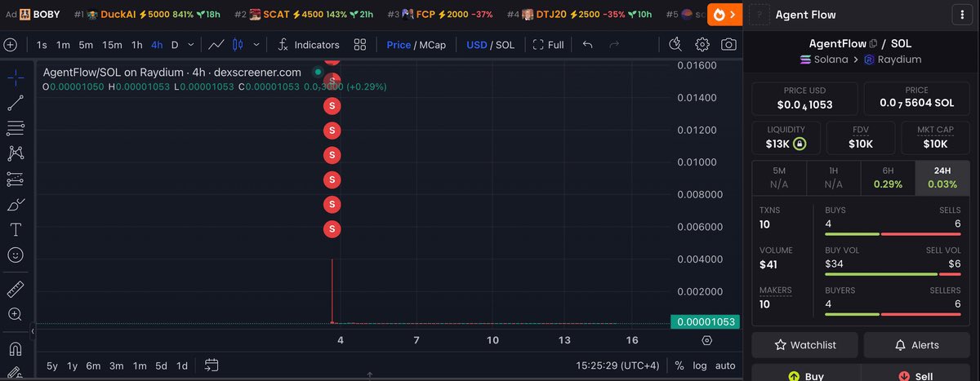Open the quick search lightning icon
The height and width of the screenshot is (381, 980).
tap(675, 45)
